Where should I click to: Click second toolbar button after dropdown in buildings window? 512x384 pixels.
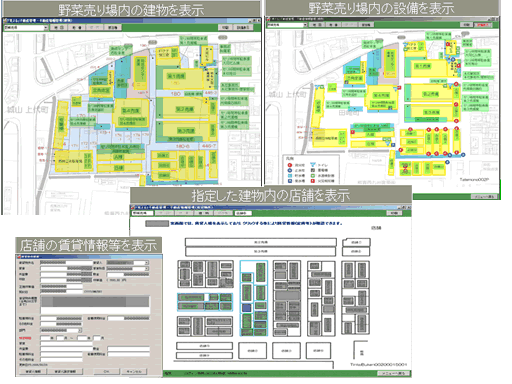pos(77,28)
